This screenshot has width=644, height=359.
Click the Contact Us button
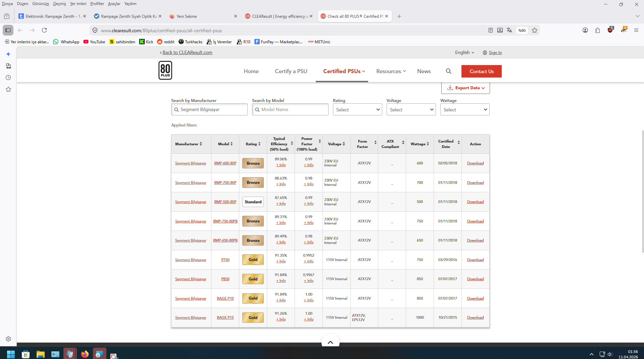(481, 71)
